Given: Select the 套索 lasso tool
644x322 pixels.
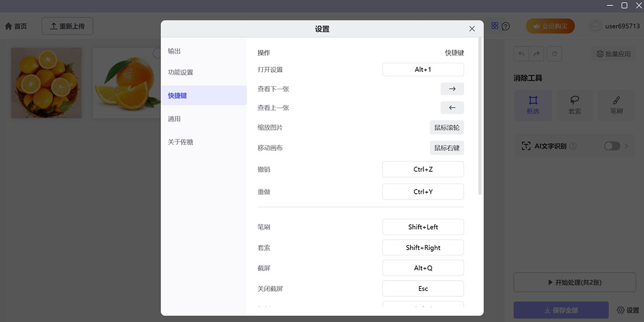Looking at the screenshot, I should coord(575,105).
